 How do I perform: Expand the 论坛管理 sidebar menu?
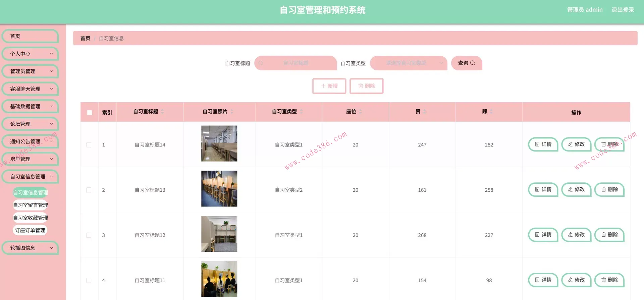click(30, 124)
